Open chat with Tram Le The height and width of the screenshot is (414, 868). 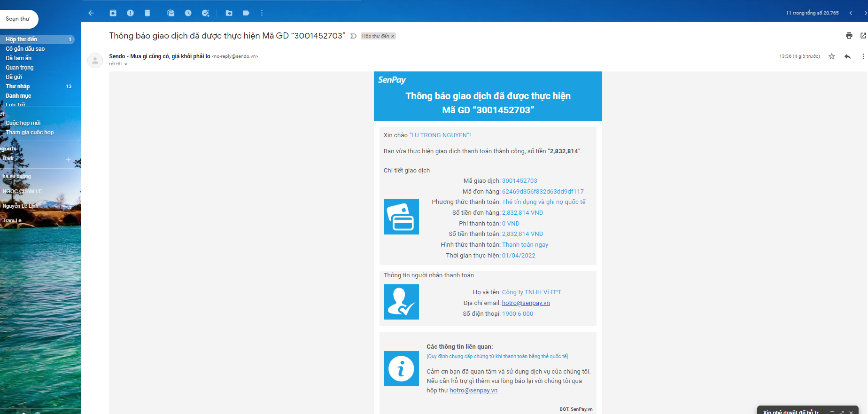click(x=12, y=221)
